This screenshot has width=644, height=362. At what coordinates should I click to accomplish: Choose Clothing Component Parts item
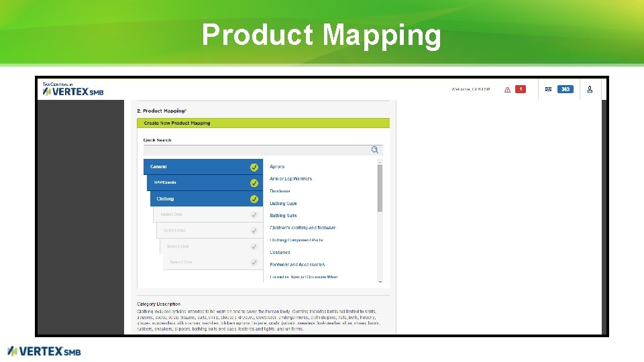(296, 240)
